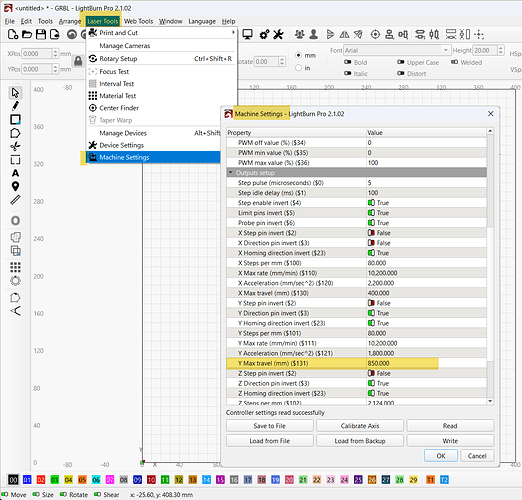This screenshot has width=522, height=500.
Task: Click the Write button
Action: (x=450, y=441)
